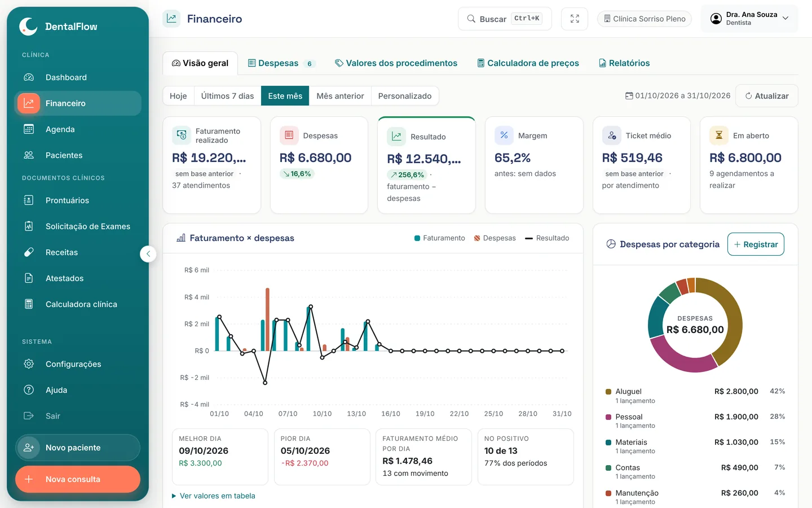Image resolution: width=812 pixels, height=508 pixels.
Task: Click the Nova consulta button
Action: click(x=78, y=479)
